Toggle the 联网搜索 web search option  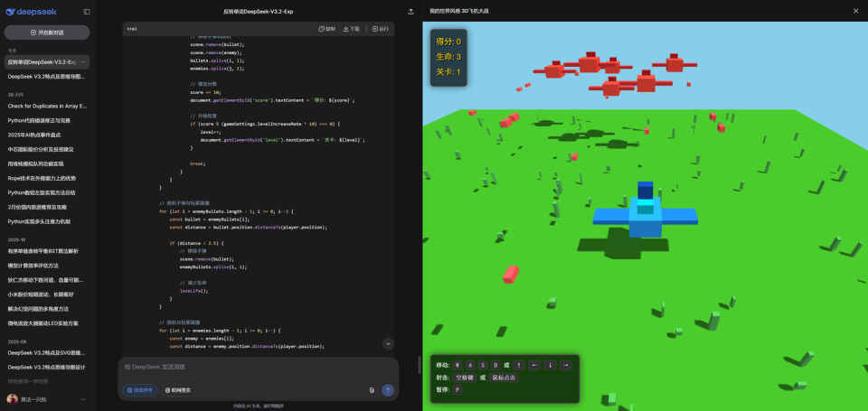177,390
